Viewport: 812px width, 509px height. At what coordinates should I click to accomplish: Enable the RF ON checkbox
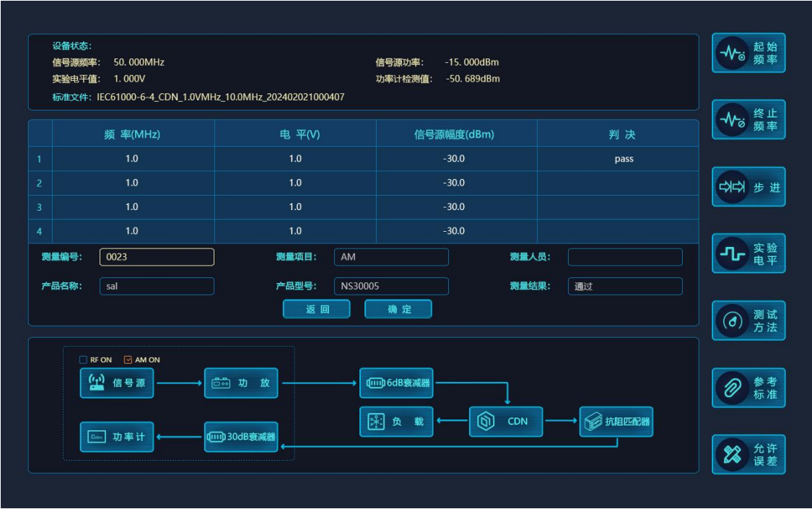[x=84, y=360]
